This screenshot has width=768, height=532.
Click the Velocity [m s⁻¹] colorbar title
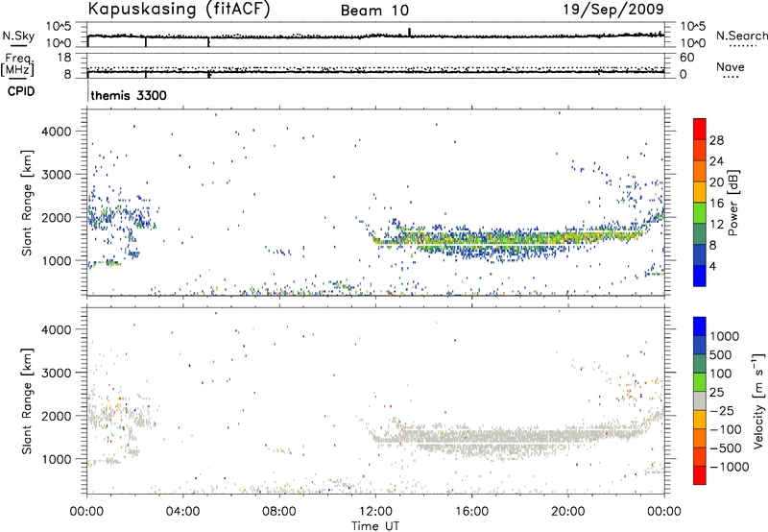pyautogui.click(x=758, y=400)
